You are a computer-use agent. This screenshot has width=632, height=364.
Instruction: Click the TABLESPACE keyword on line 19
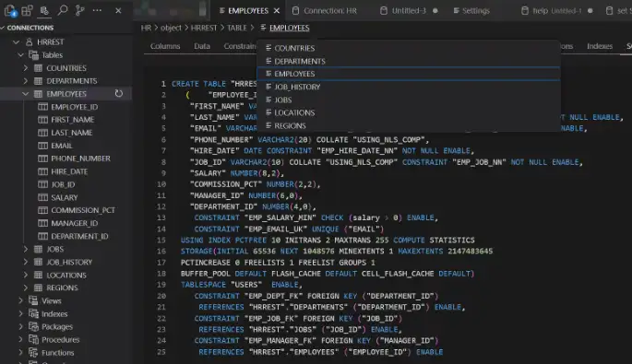203,285
